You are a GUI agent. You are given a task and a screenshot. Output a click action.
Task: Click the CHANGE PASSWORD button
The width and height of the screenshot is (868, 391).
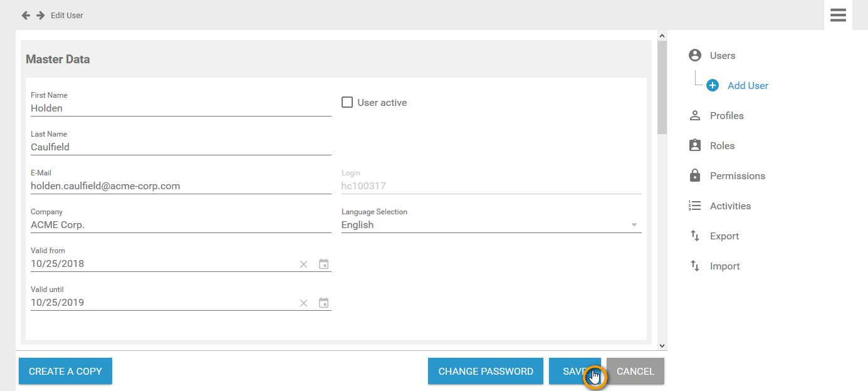coord(485,371)
